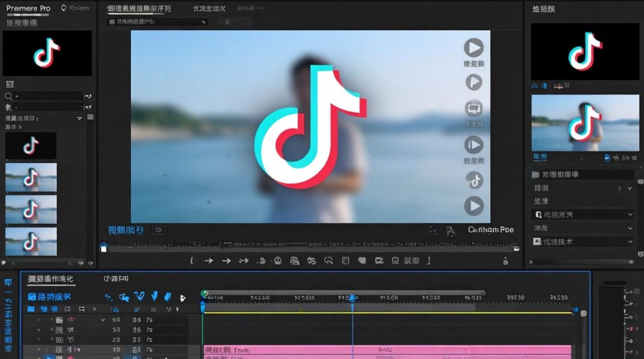
Task: Click the blue underlined link below right beach thumbnail
Action: (540, 157)
